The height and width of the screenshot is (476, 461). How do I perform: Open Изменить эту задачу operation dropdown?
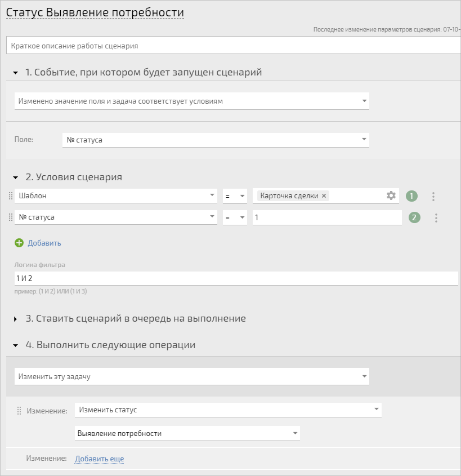[x=192, y=376]
